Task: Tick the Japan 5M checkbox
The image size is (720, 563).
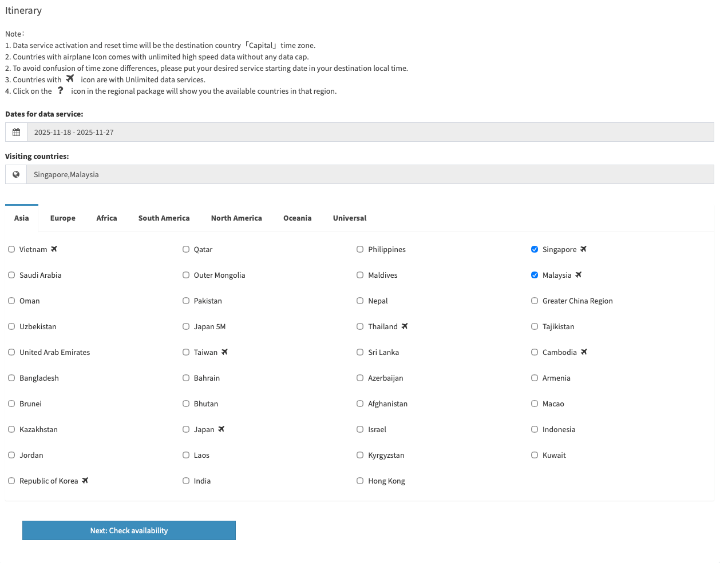Action: tap(186, 326)
